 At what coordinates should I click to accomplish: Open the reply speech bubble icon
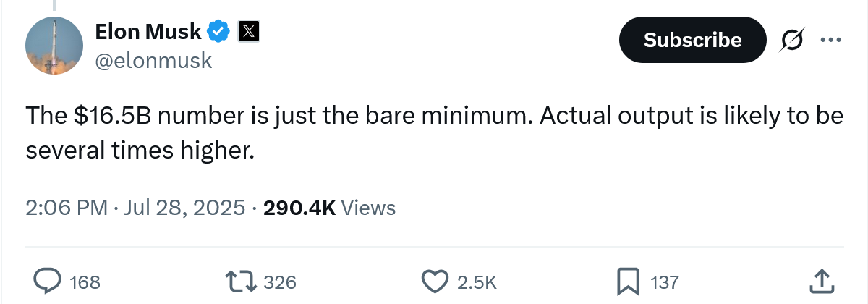pyautogui.click(x=47, y=281)
